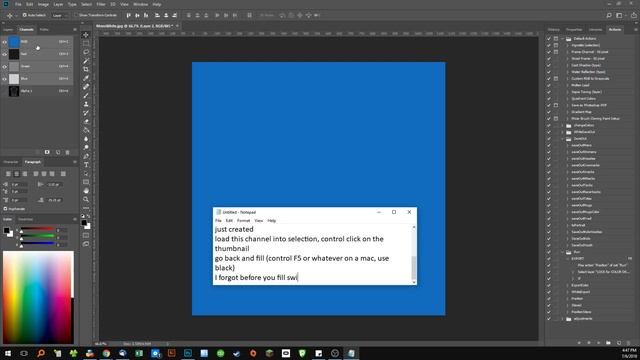Click the blue color slider
Image resolution: width=640 pixels, height=360 pixels.
point(37,243)
